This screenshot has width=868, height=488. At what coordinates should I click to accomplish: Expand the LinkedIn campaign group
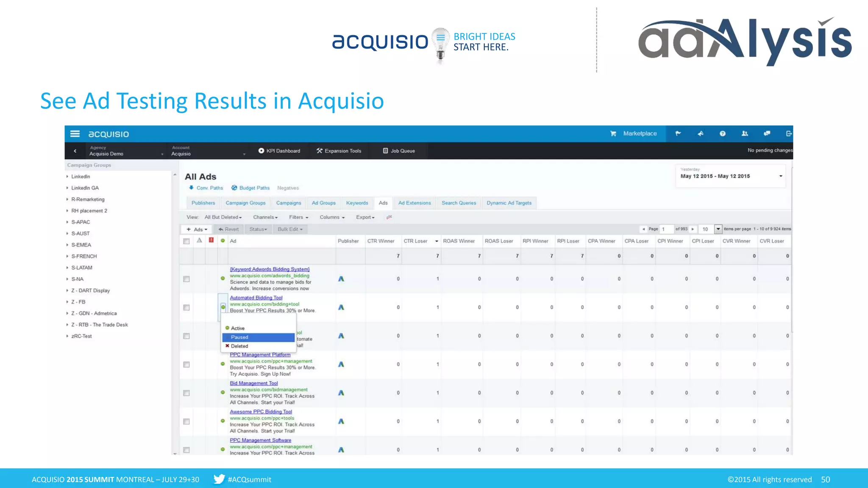[67, 176]
